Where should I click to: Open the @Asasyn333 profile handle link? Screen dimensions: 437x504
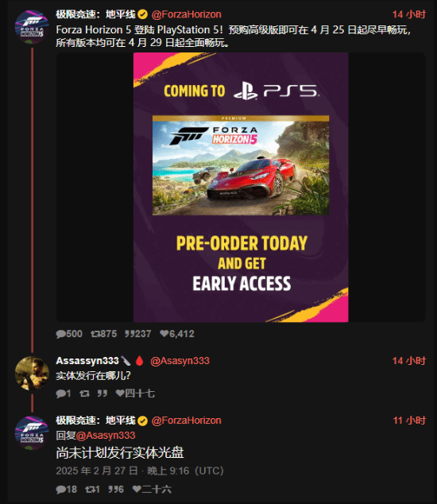pos(180,361)
